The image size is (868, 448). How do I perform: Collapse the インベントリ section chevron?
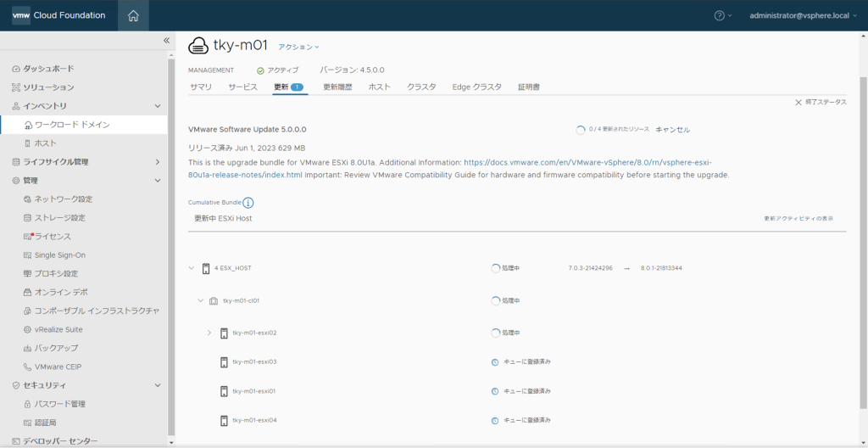[157, 106]
